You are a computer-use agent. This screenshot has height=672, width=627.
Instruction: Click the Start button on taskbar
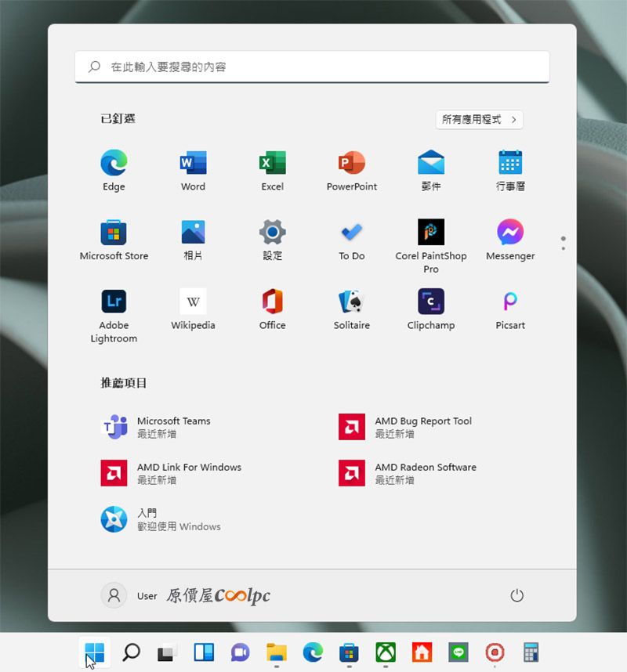point(94,652)
